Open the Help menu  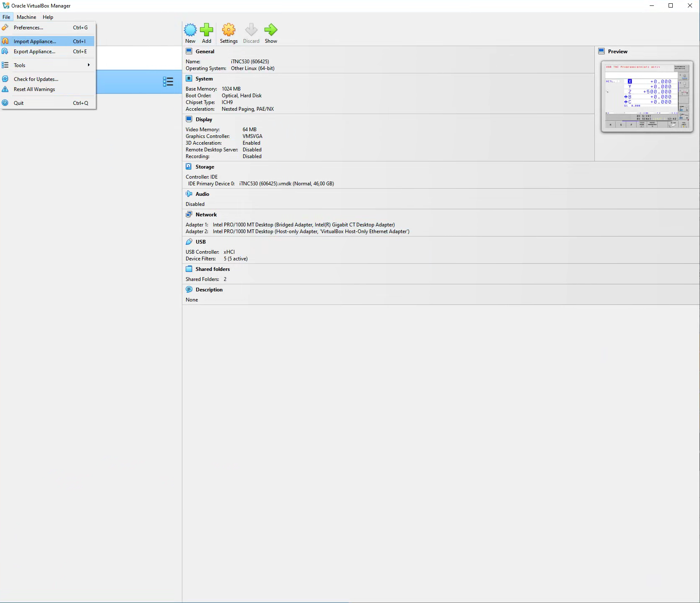click(x=48, y=17)
